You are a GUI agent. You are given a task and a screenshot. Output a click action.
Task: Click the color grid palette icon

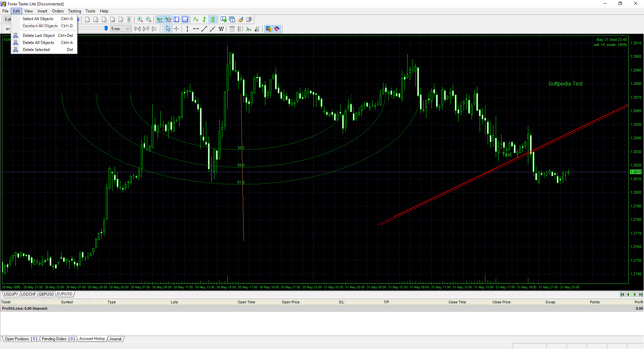click(x=268, y=29)
